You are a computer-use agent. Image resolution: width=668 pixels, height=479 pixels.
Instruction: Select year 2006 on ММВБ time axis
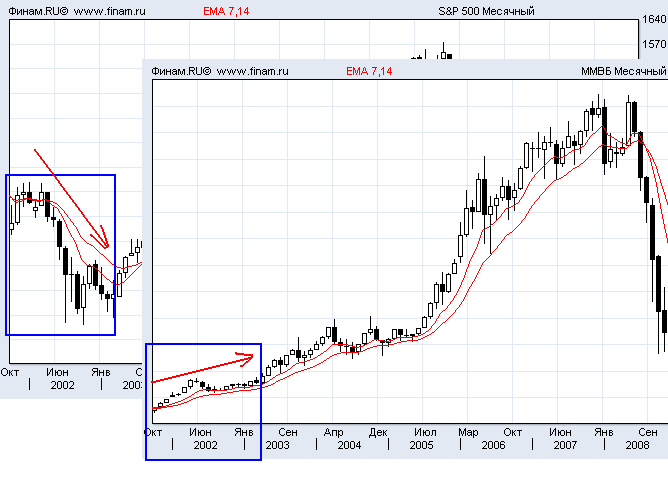(493, 445)
